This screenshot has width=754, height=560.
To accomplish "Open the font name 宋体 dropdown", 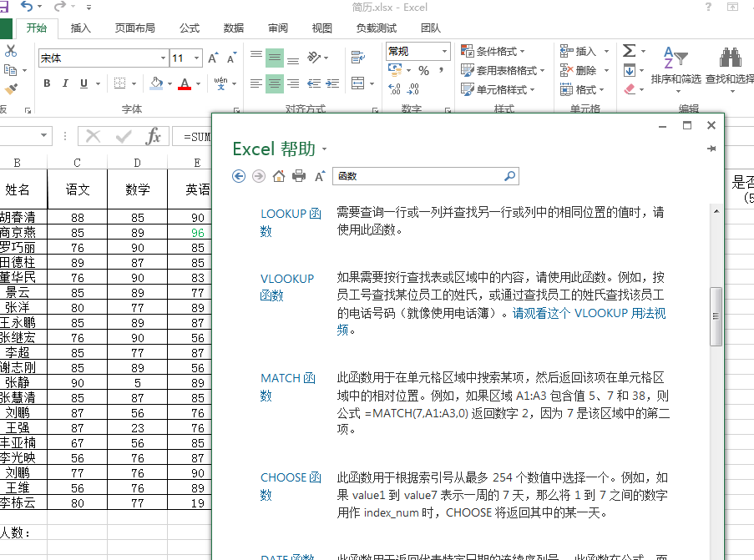I will (163, 58).
